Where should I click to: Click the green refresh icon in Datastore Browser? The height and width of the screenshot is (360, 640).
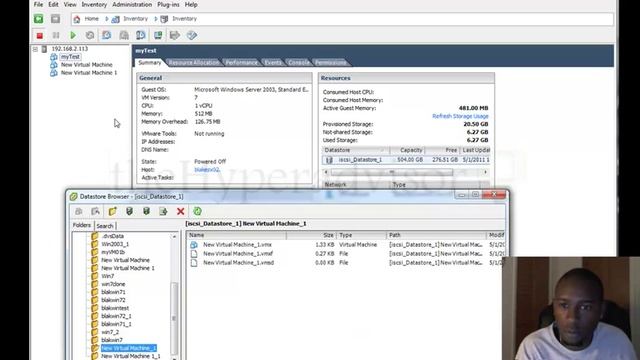point(198,211)
